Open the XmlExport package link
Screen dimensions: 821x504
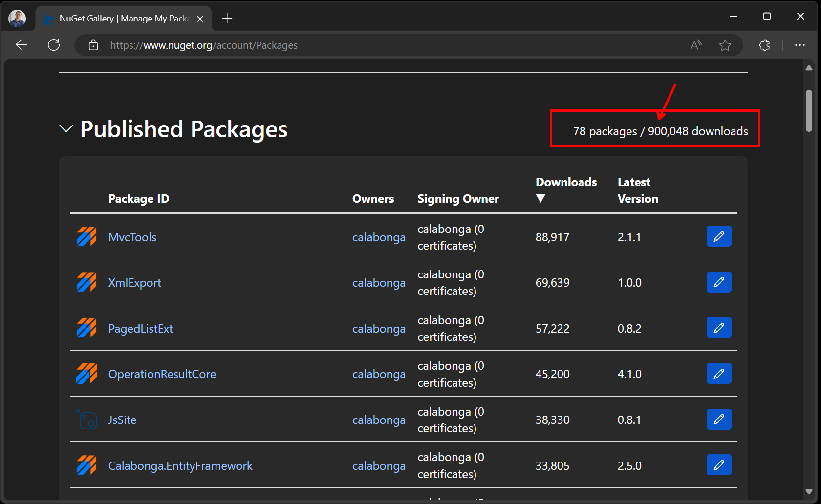click(135, 283)
